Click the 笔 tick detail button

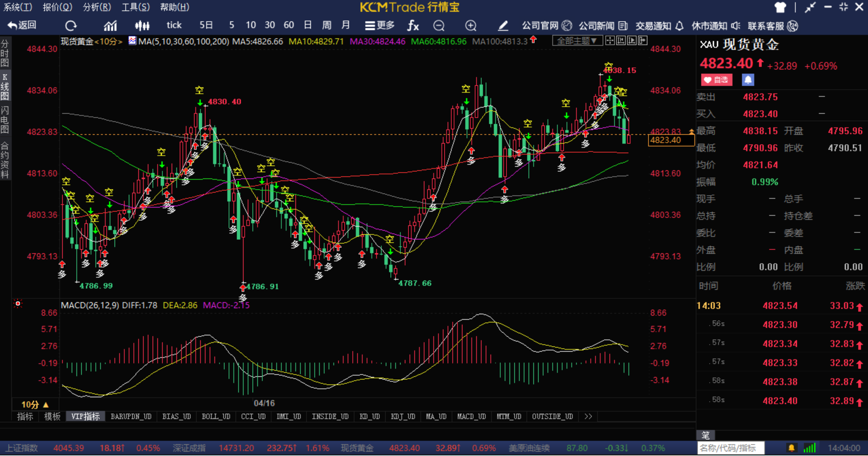coord(706,435)
